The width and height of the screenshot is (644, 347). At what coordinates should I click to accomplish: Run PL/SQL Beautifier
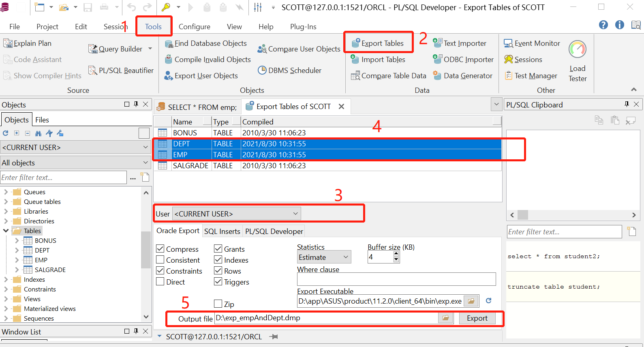coord(121,71)
